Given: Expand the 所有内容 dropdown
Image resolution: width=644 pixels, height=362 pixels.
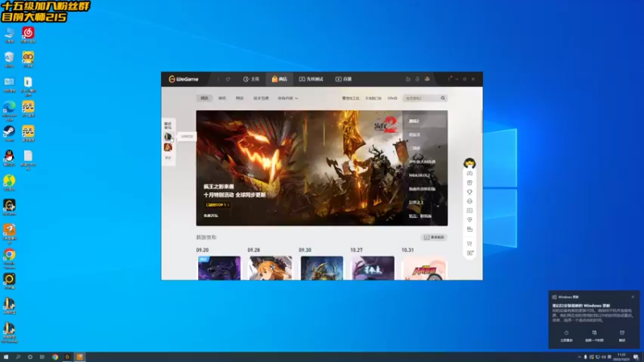Looking at the screenshot, I should point(288,98).
